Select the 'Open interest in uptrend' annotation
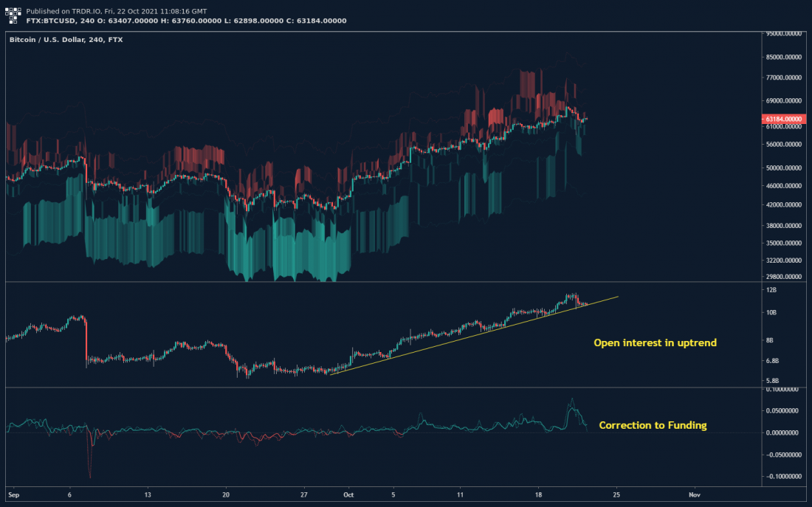812x507 pixels. click(655, 343)
